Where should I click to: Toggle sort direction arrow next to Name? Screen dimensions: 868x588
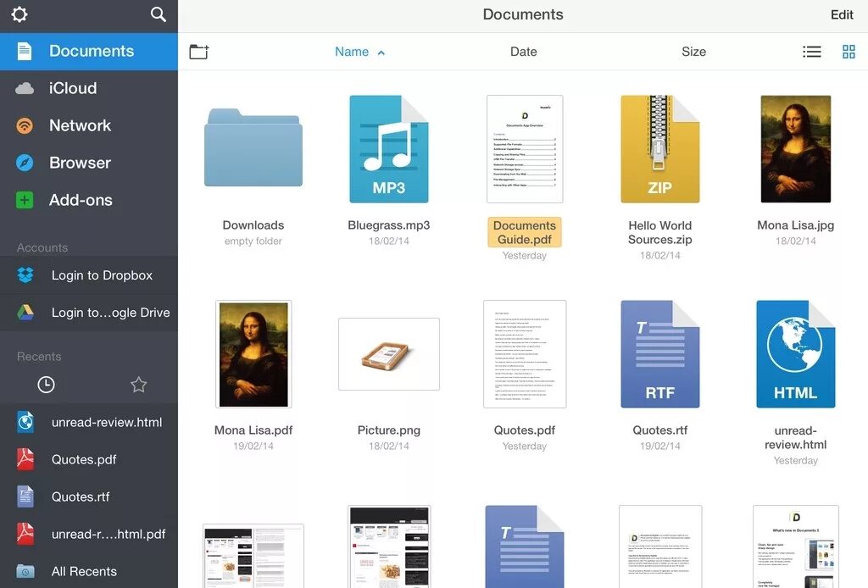[381, 53]
